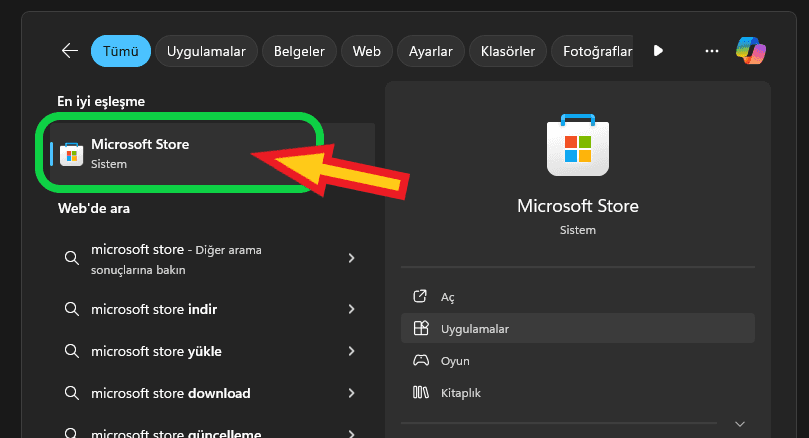Viewport: 809px width, 438px height.
Task: Choose Kitaplık in the preview actions
Action: [x=578, y=392]
